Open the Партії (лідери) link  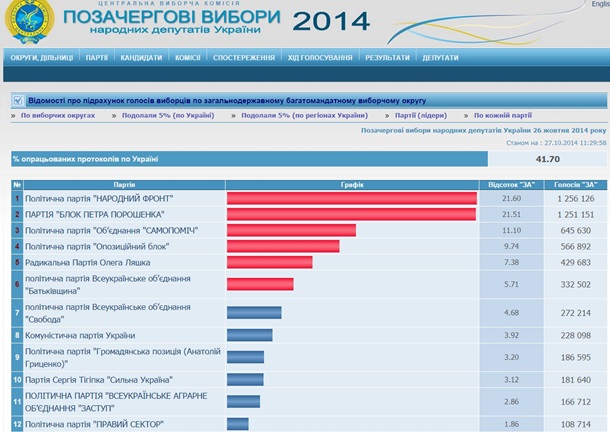coord(422,116)
